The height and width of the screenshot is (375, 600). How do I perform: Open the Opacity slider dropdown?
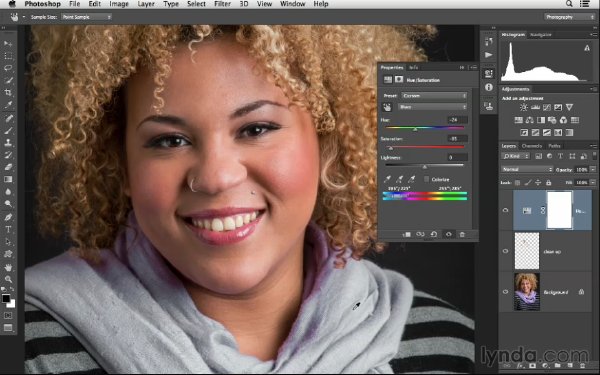[x=593, y=169]
